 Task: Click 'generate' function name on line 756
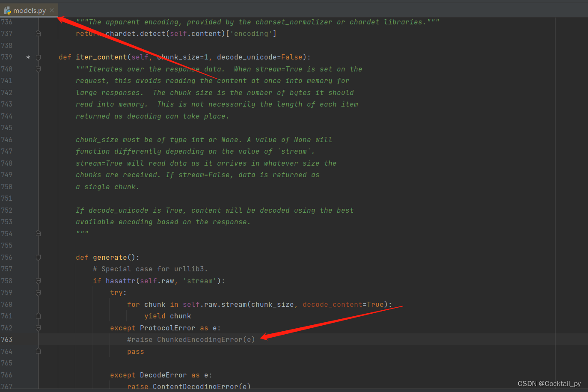110,258
